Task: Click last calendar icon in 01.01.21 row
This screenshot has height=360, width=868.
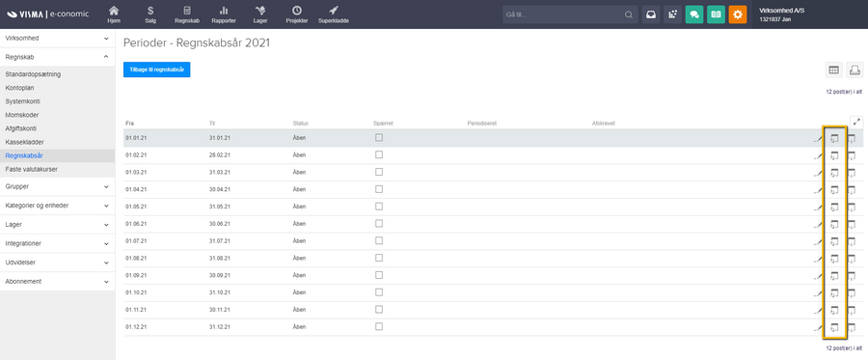Action: pos(852,138)
